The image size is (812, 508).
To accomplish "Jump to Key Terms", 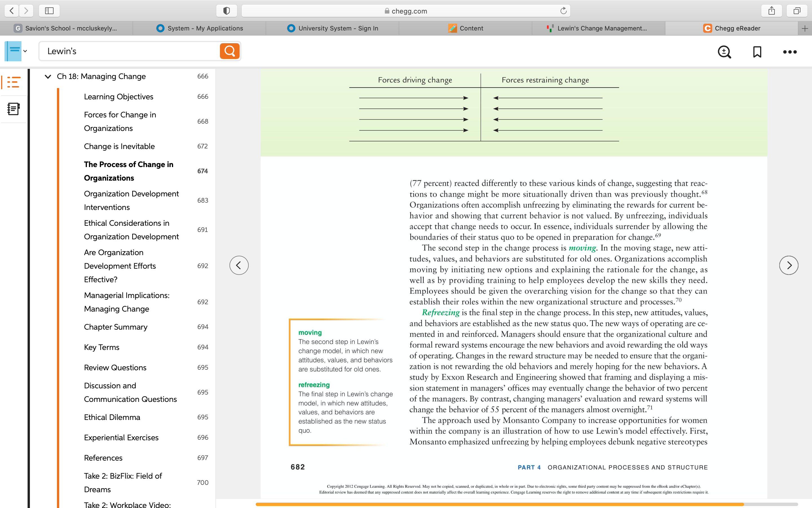I will [x=102, y=347].
